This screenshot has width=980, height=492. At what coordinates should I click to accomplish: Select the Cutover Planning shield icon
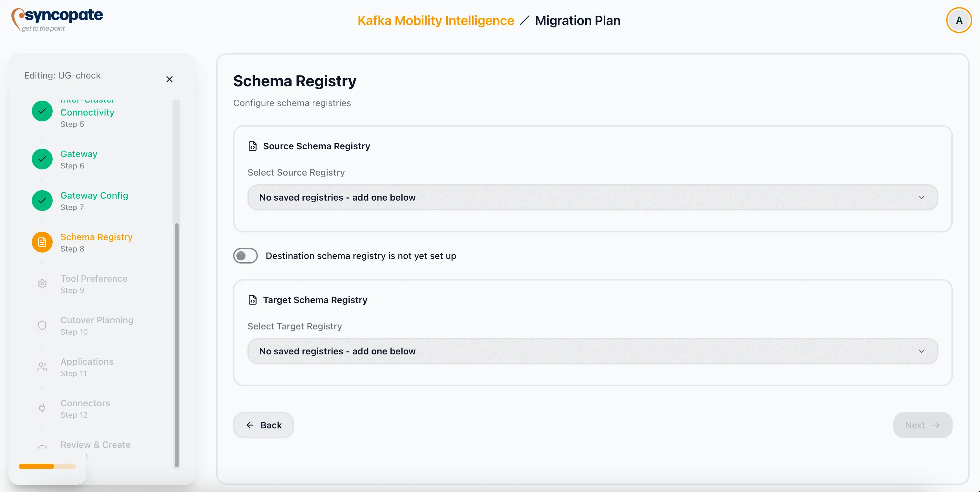pos(42,325)
